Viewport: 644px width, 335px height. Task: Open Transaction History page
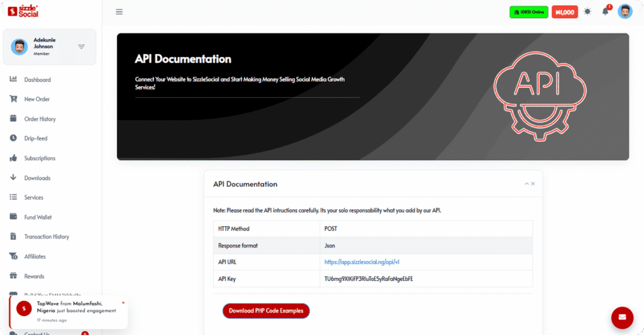pos(47,237)
